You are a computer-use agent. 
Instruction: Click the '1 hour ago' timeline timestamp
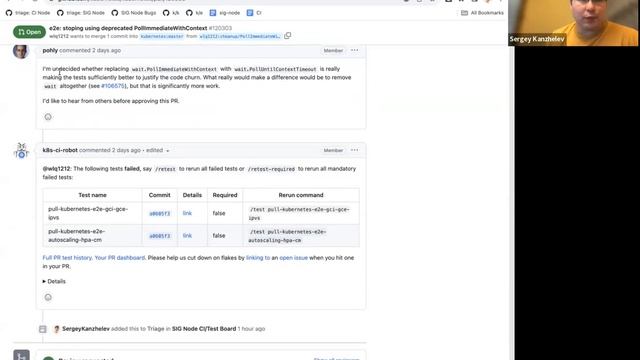251,329
